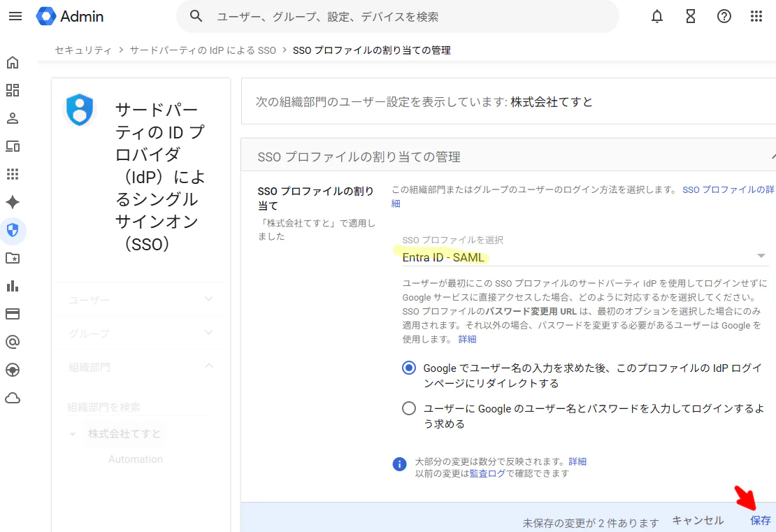Click the 保存 button
This screenshot has width=776, height=532.
tap(760, 520)
